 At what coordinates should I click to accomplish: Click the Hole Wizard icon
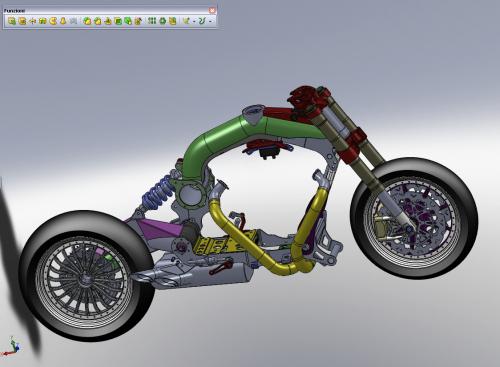click(138, 21)
